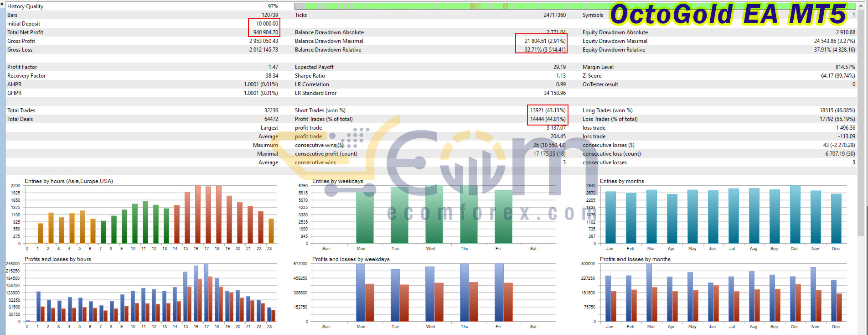The height and width of the screenshot is (335, 868).
Task: Click the blue Mar bar in monthly profits chart
Action: (649, 293)
